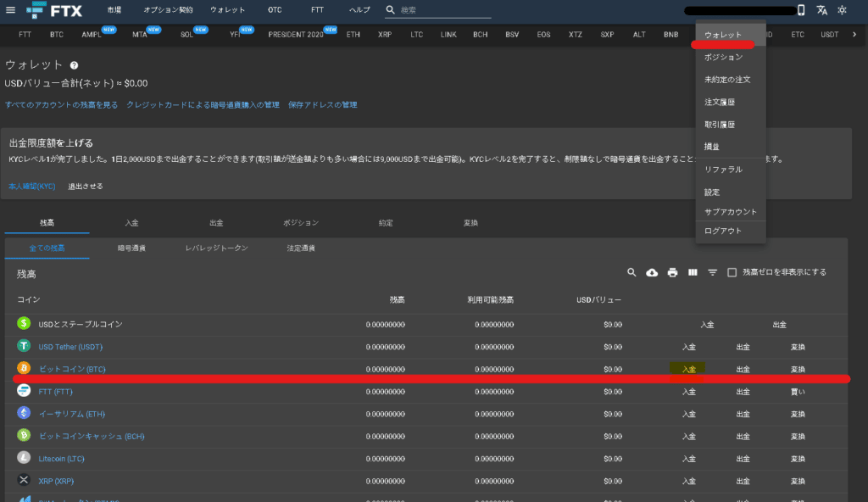Click the 本人確認(KYC) link
868x502 pixels.
[x=32, y=187]
